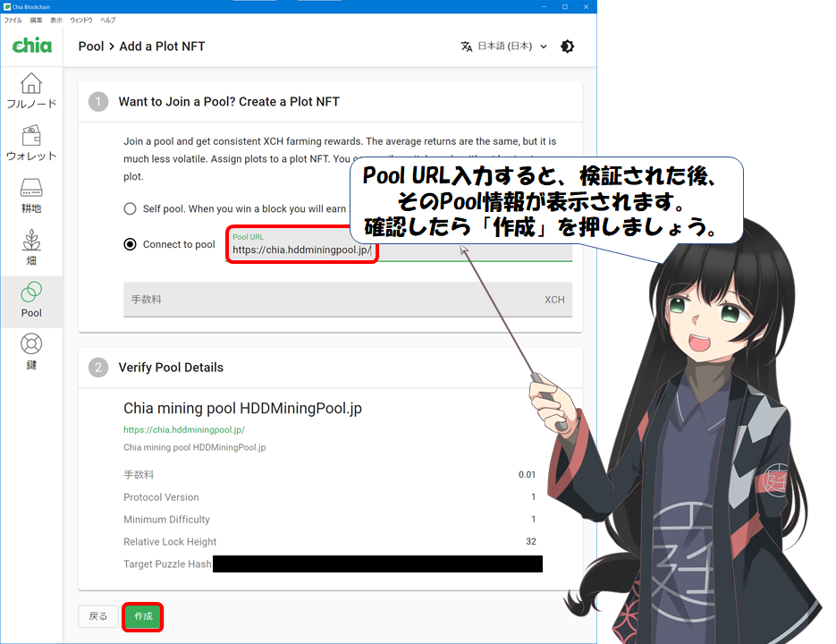Open the 表示 menu

click(x=56, y=21)
